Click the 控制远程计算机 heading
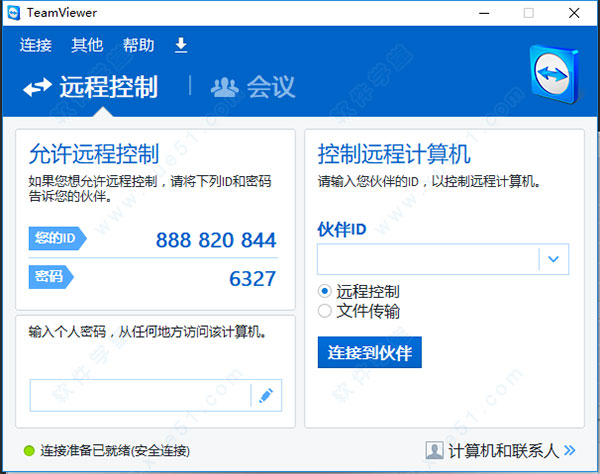600x474 pixels. pos(394,154)
